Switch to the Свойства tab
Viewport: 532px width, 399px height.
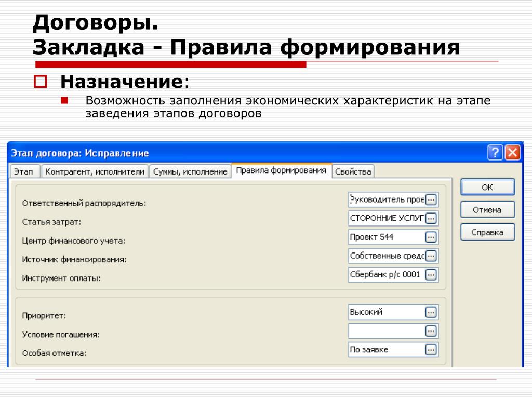pos(353,171)
